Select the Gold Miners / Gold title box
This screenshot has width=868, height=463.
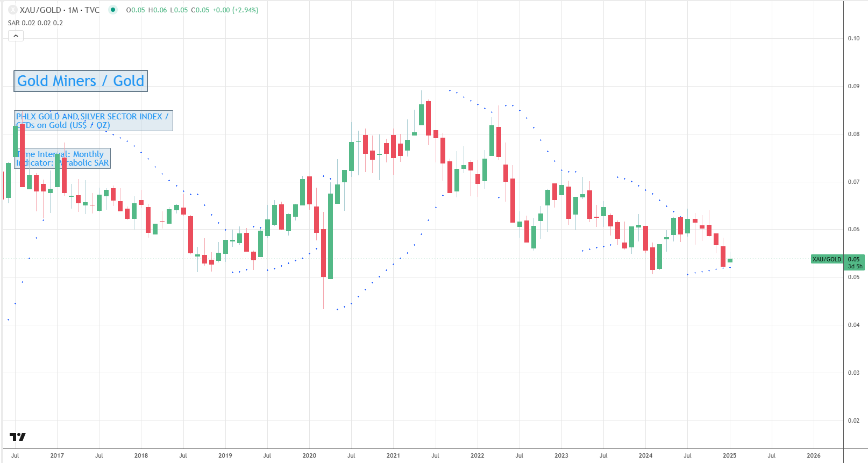point(81,81)
